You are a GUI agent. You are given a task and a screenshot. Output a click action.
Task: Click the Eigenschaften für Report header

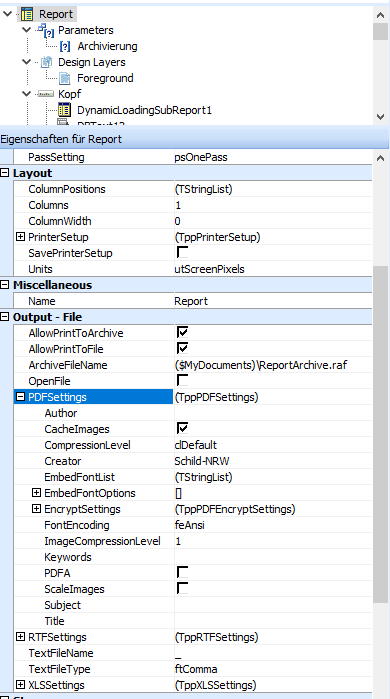[194, 139]
